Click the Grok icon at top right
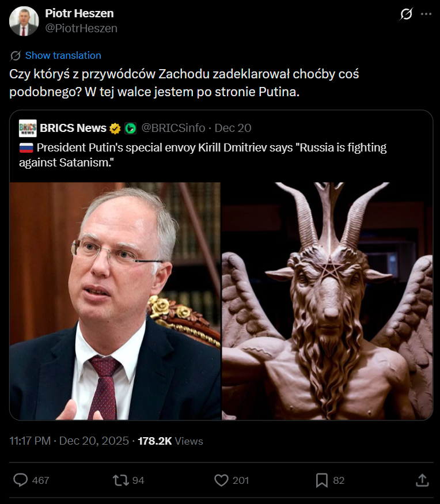This screenshot has width=440, height=504. pos(406,14)
